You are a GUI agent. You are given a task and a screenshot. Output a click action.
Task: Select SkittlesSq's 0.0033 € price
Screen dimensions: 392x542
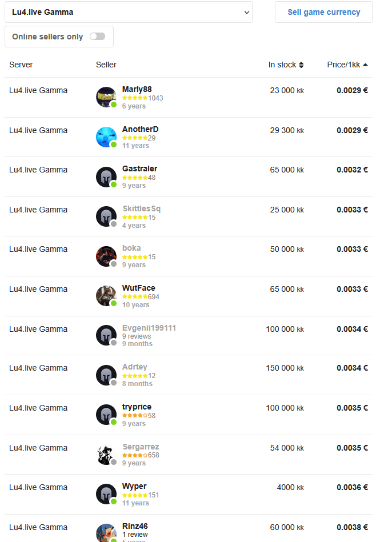[352, 210]
